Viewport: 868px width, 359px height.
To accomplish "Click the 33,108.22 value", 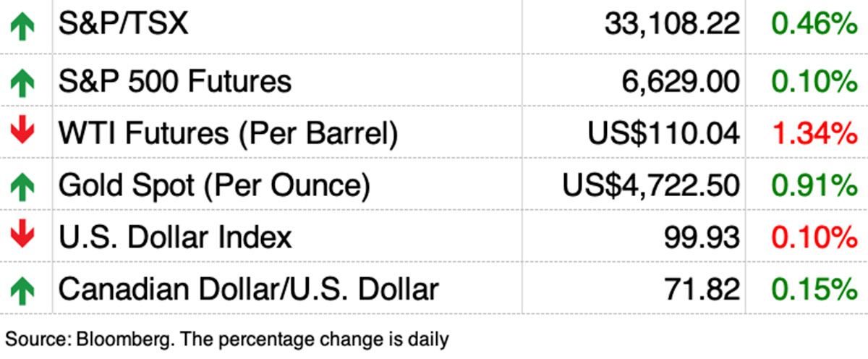I will [672, 27].
